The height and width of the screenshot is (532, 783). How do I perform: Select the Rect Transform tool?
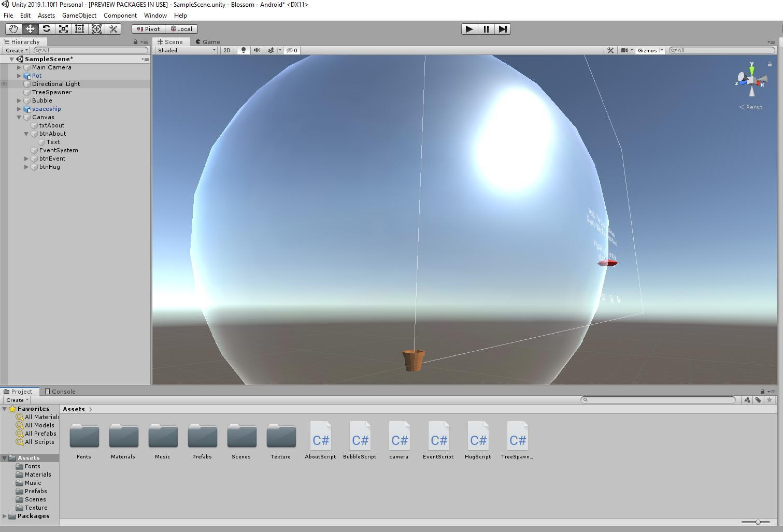tap(80, 29)
